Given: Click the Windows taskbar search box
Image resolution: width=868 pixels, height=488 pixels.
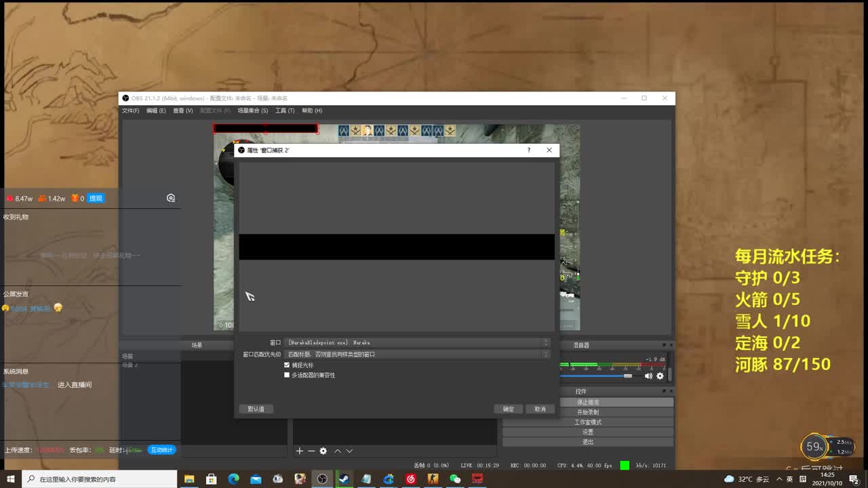Looking at the screenshot, I should pyautogui.click(x=100, y=479).
